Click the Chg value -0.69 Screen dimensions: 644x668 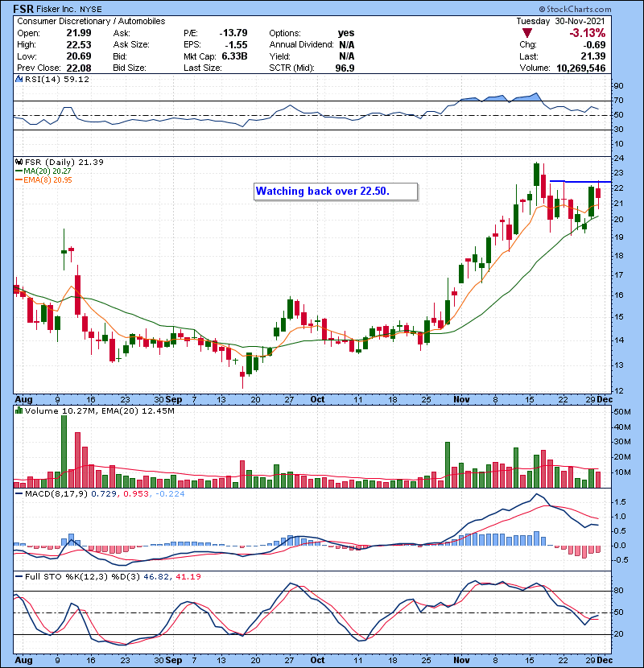point(594,45)
